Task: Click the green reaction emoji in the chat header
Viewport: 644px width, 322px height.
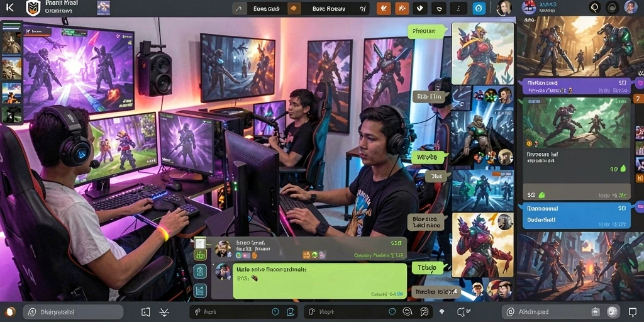Action: 314,255
